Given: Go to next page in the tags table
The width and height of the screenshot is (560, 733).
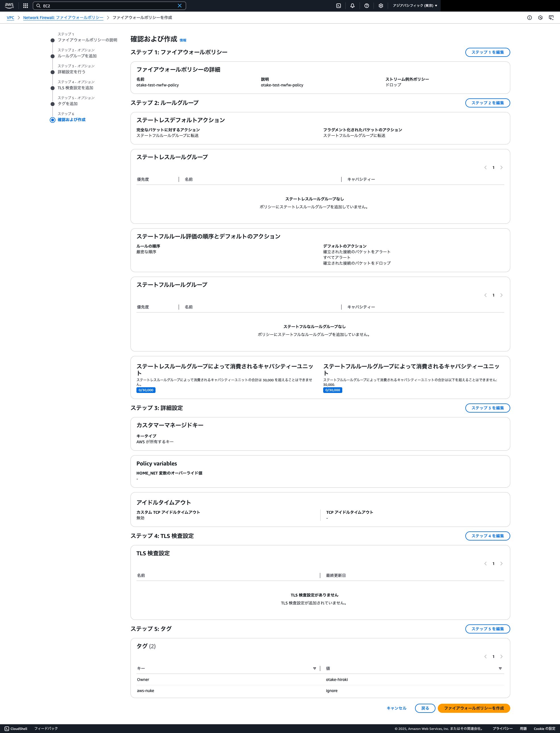Looking at the screenshot, I should click(x=501, y=657).
